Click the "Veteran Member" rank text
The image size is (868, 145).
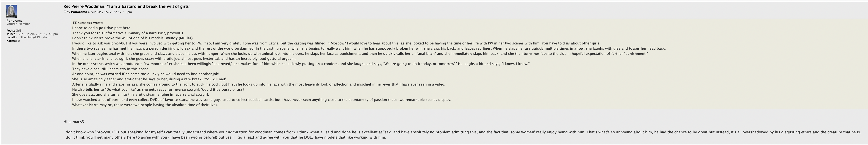click(x=18, y=24)
